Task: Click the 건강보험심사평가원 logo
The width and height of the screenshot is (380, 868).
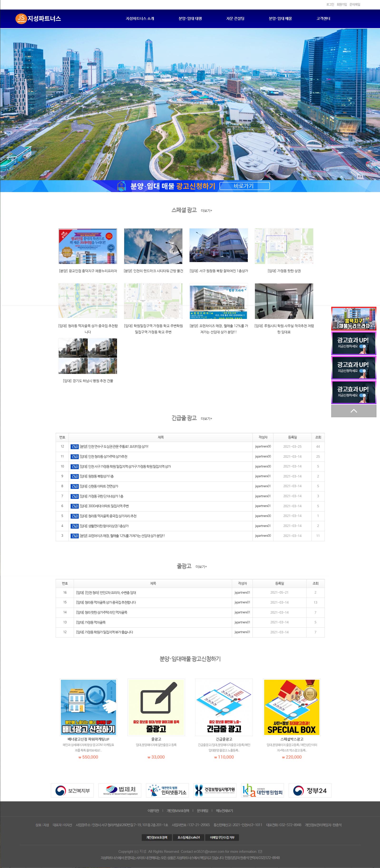Action: [215, 790]
